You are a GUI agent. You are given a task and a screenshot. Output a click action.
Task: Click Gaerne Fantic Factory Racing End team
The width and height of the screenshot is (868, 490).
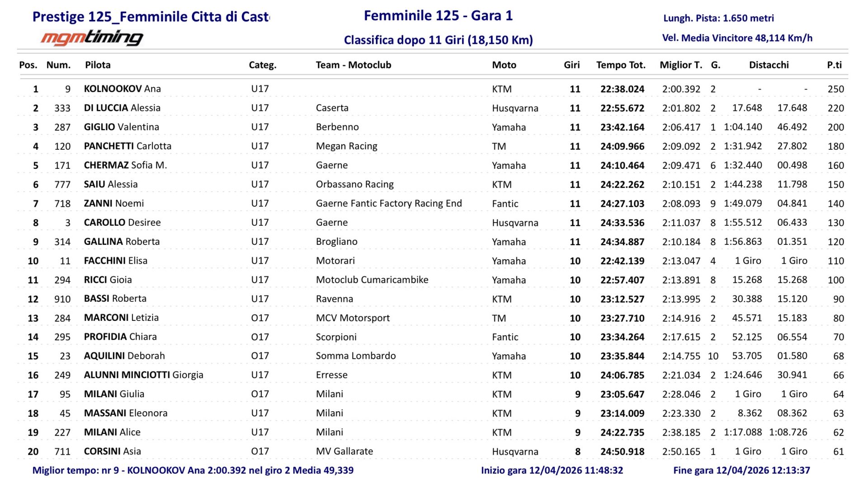[x=389, y=203]
